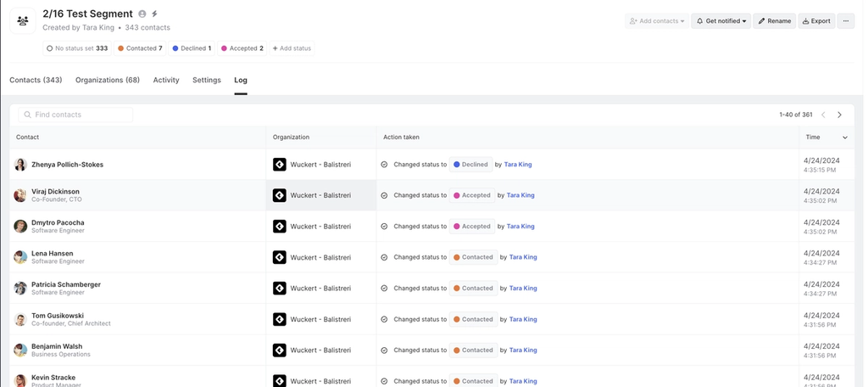Click the Contacted status badge in Lena Hansen's row
The width and height of the screenshot is (868, 387).
(x=473, y=257)
